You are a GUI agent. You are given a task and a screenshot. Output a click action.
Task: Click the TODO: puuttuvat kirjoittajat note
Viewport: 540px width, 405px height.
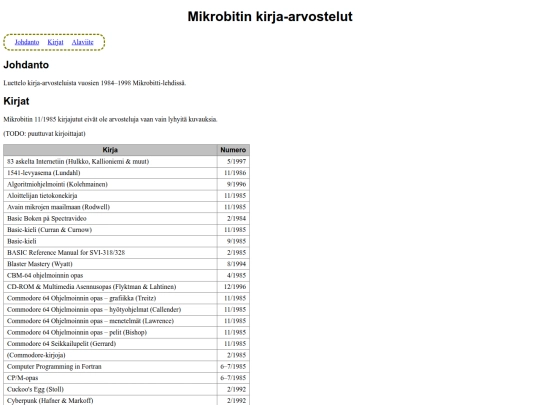click(44, 133)
